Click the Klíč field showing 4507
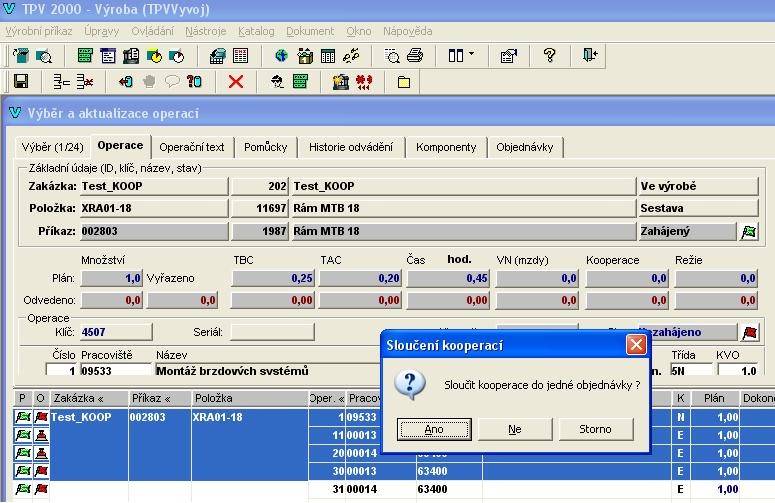775x503 pixels. coord(116,332)
